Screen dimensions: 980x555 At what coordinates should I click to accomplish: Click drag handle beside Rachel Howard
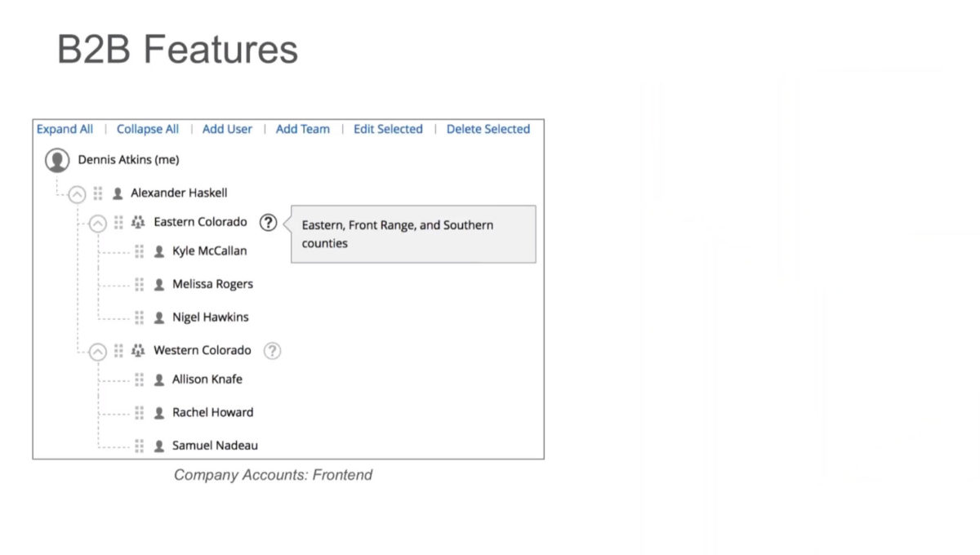(x=140, y=413)
